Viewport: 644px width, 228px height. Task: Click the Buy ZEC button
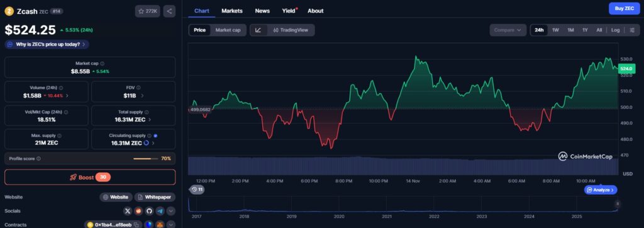[625, 8]
